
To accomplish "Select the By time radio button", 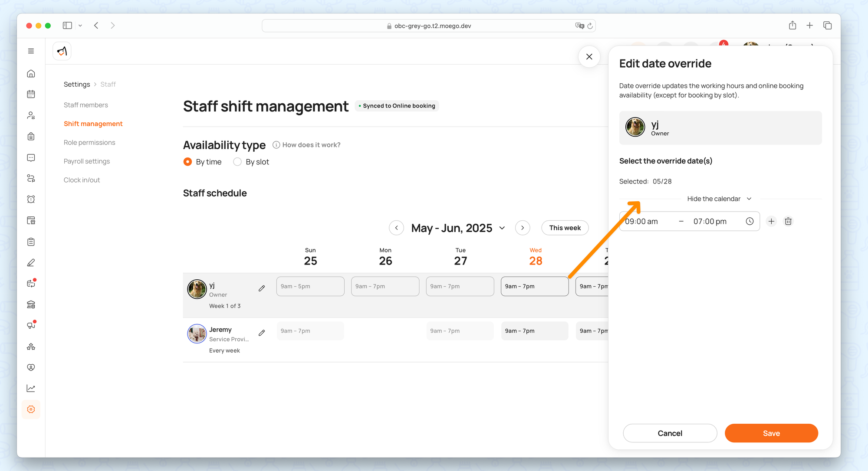I will tap(187, 162).
